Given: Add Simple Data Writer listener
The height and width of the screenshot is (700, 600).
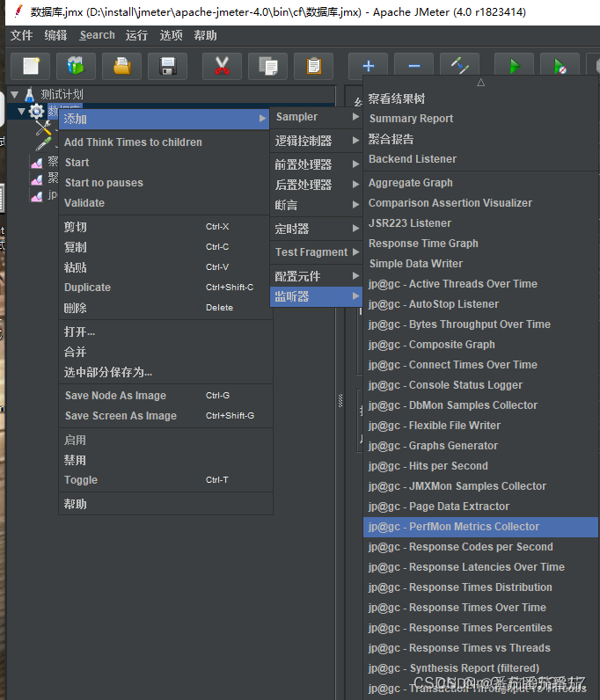Looking at the screenshot, I should click(x=480, y=264).
